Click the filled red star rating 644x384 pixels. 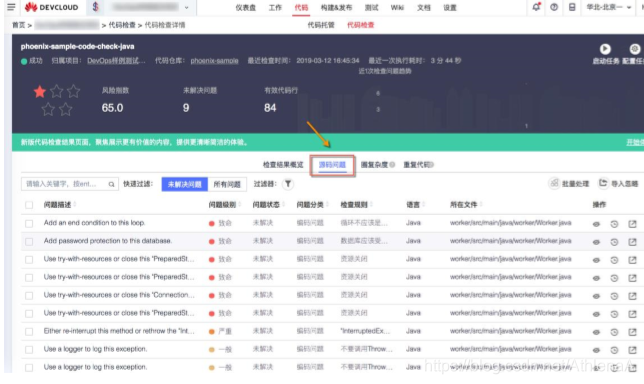(40, 92)
